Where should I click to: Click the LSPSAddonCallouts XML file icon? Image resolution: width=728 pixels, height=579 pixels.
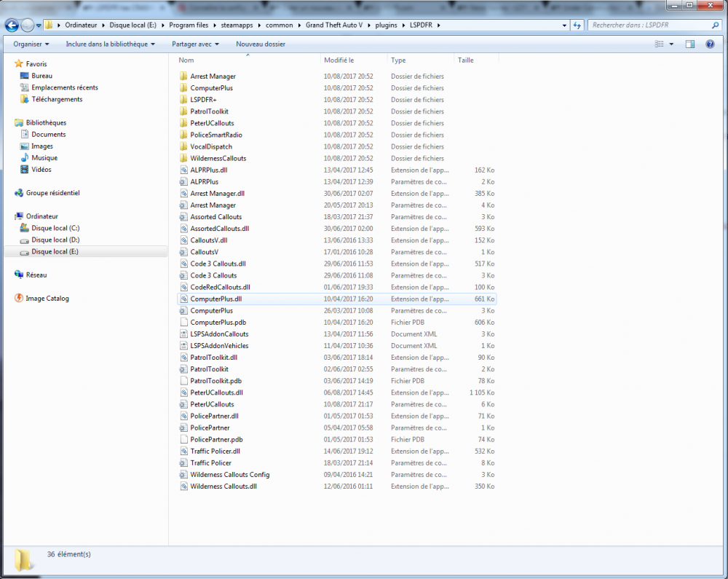point(184,334)
